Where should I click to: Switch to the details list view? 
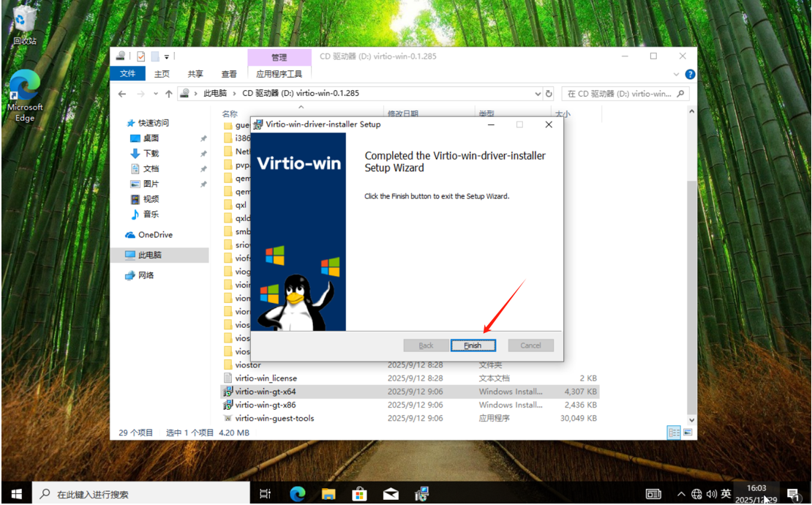pyautogui.click(x=674, y=433)
